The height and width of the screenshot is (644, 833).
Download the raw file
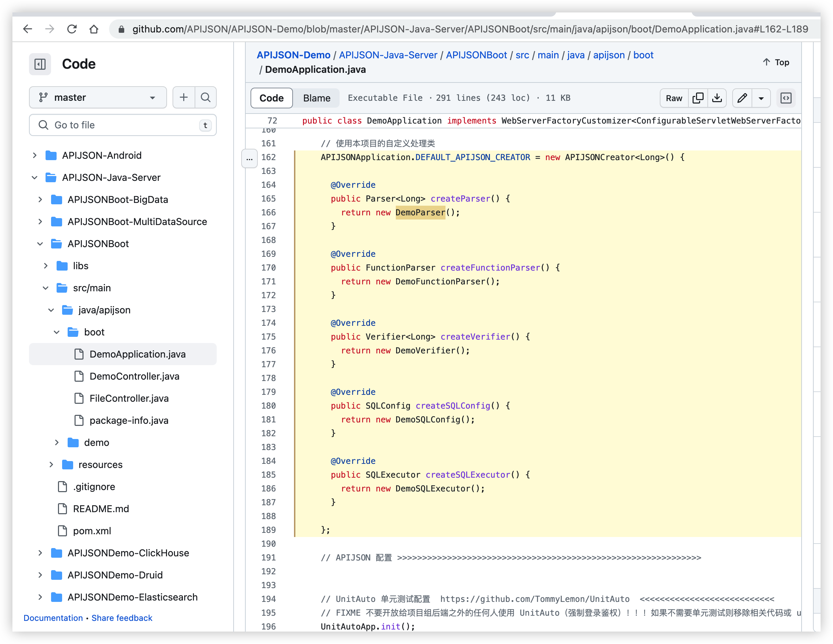[717, 98]
